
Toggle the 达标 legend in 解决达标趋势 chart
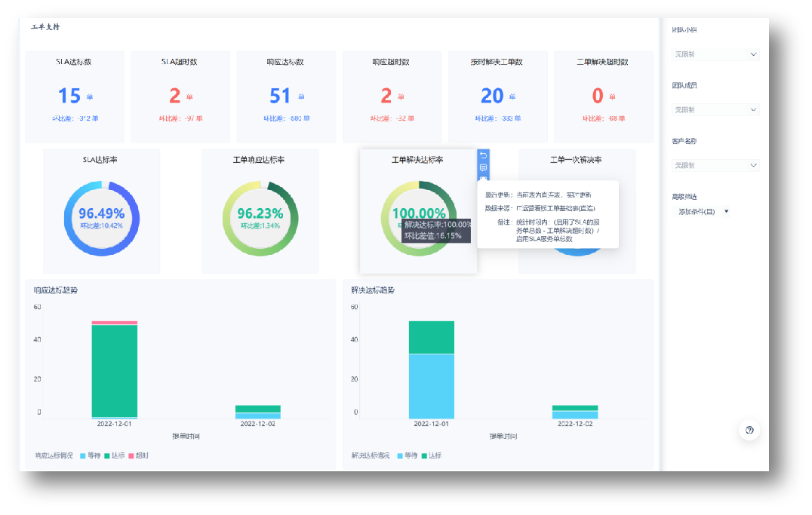coord(430,455)
